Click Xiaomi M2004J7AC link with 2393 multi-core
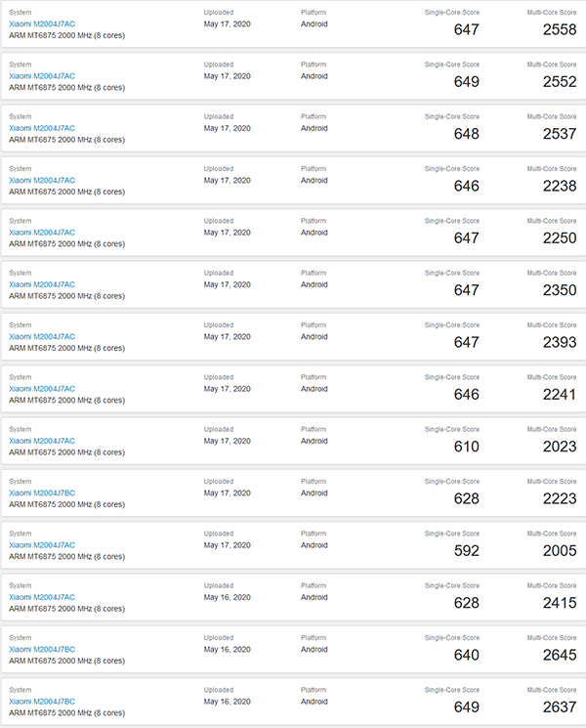The height and width of the screenshot is (728, 586). (42, 336)
